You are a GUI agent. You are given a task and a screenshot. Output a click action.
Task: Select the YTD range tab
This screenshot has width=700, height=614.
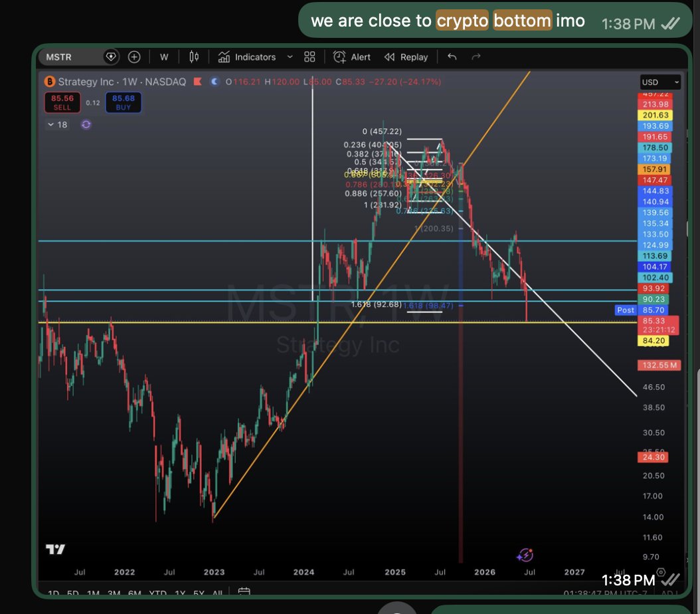pyautogui.click(x=157, y=594)
